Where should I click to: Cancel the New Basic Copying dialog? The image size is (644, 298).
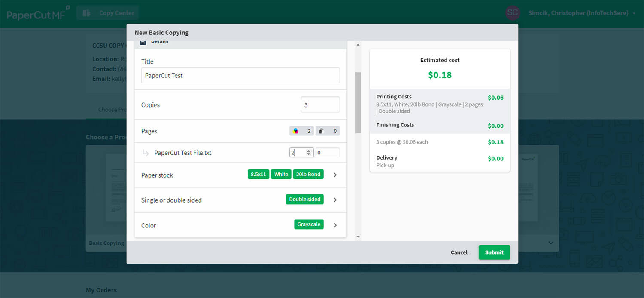[x=459, y=252]
